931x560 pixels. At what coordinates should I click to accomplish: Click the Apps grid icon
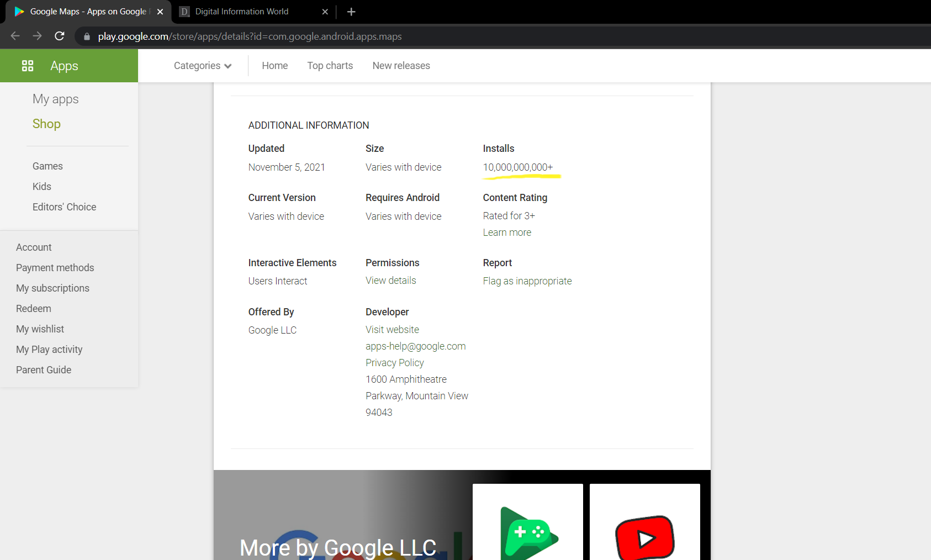click(x=28, y=66)
